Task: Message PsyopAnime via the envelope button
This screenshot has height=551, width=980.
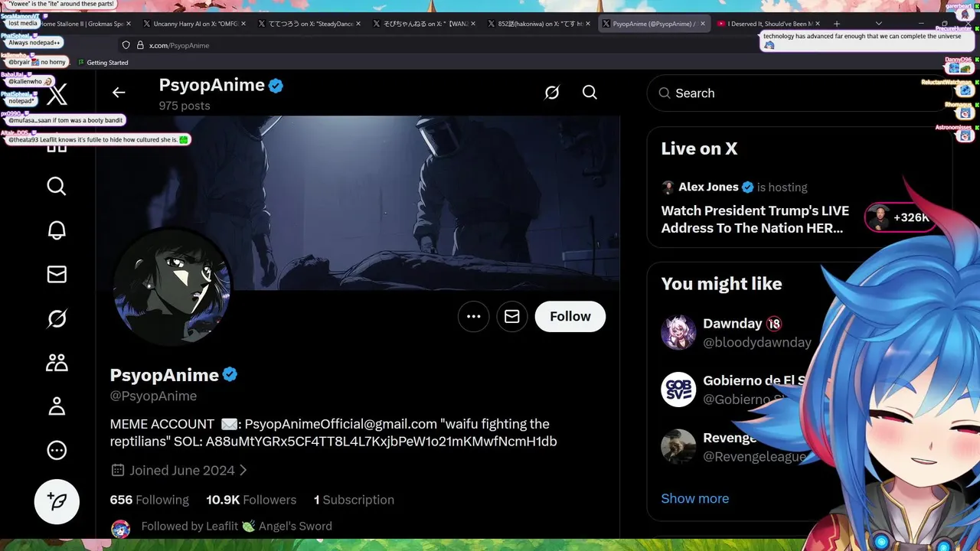Action: (x=512, y=317)
